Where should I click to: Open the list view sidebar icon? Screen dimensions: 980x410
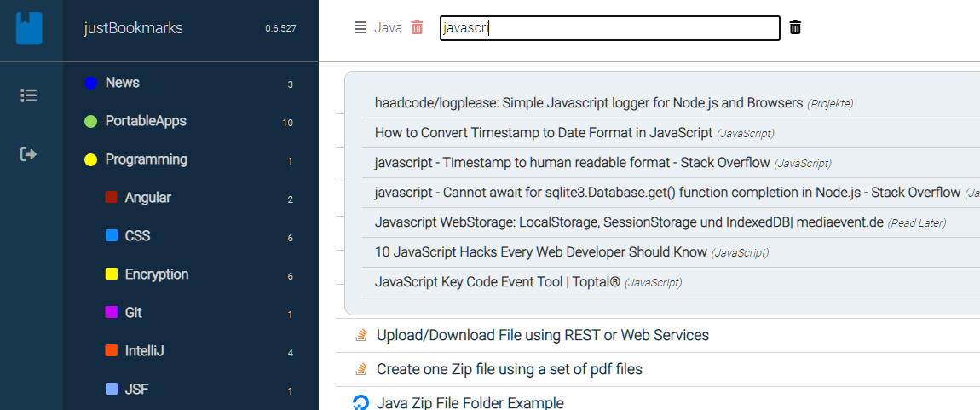[29, 95]
